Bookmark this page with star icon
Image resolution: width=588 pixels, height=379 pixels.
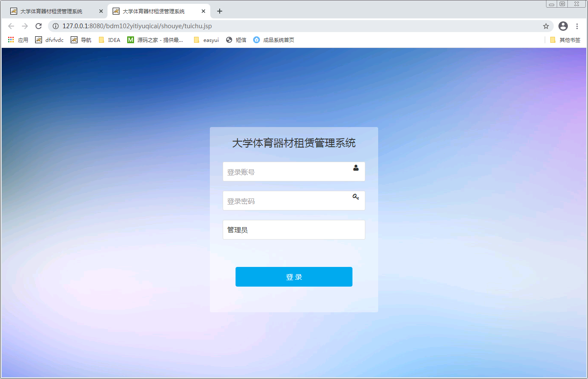[546, 26]
